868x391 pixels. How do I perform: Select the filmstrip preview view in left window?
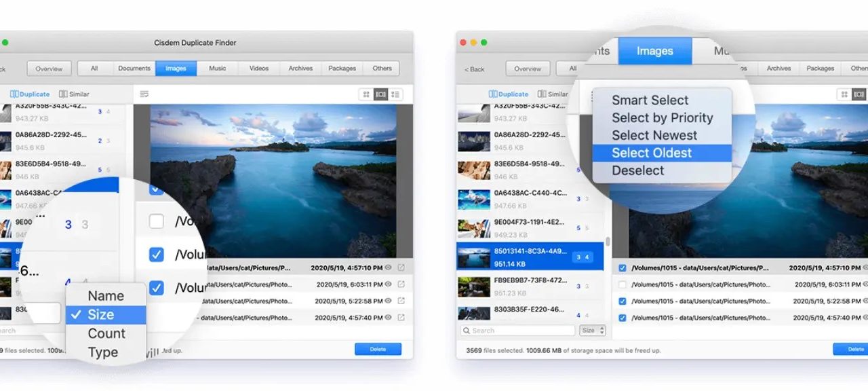point(381,94)
